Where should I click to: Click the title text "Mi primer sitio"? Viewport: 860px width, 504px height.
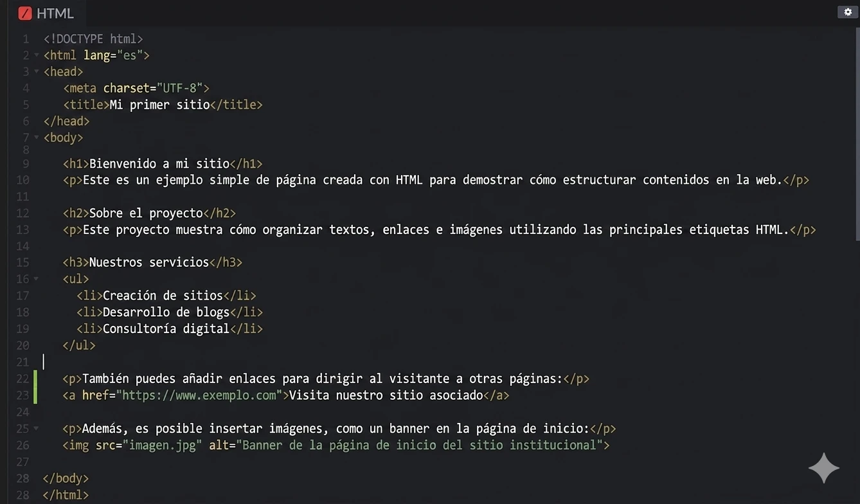(160, 105)
